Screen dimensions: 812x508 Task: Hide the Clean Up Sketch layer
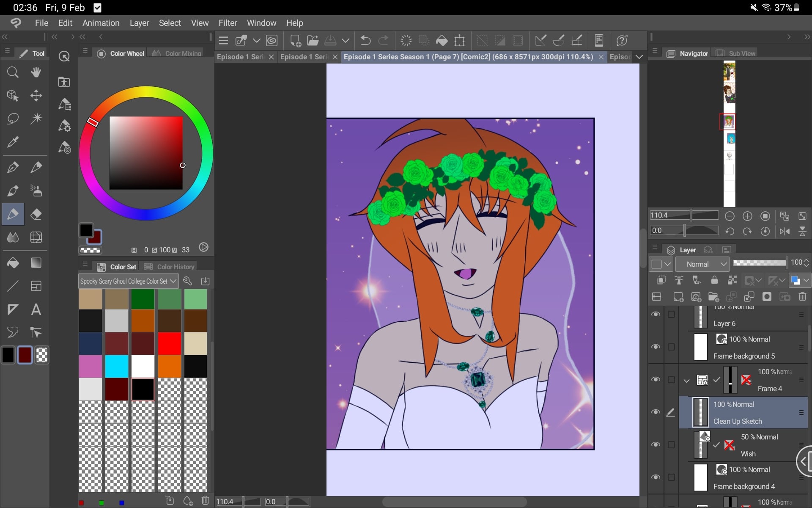(656, 412)
